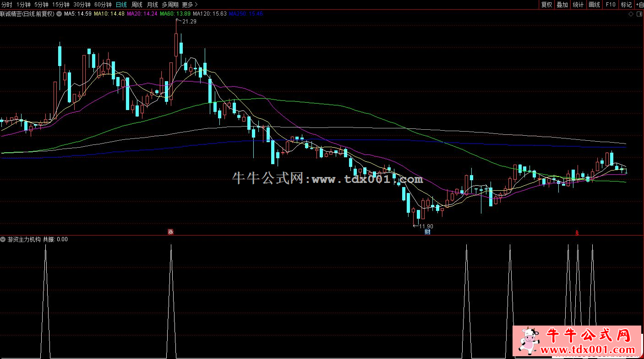Click the MA20: 14.24 indicator label
The width and height of the screenshot is (644, 359).
tap(142, 14)
